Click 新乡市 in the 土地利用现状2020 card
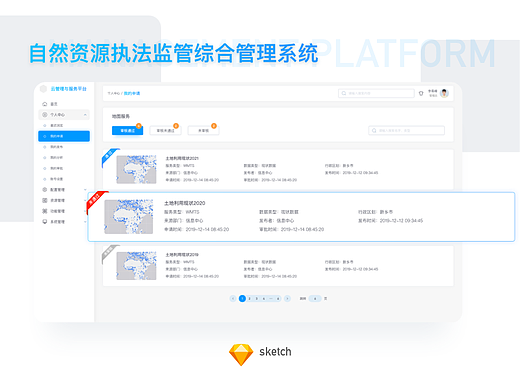 coord(386,212)
